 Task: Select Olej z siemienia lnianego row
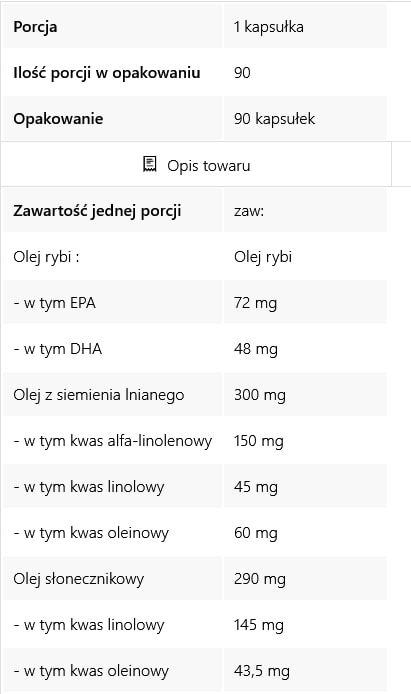click(x=195, y=395)
